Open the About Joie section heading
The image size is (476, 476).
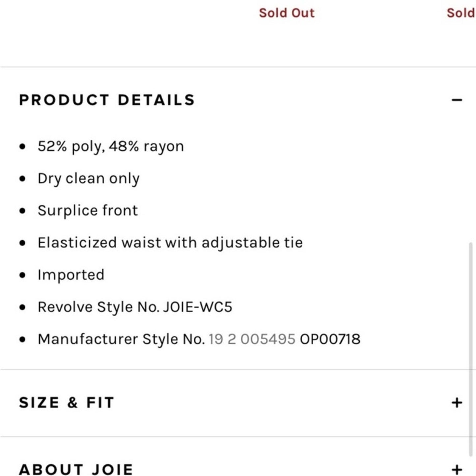[x=76, y=469]
